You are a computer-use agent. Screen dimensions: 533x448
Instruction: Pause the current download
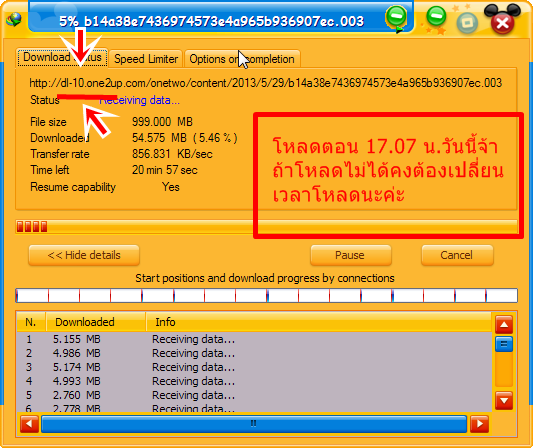[x=351, y=255]
